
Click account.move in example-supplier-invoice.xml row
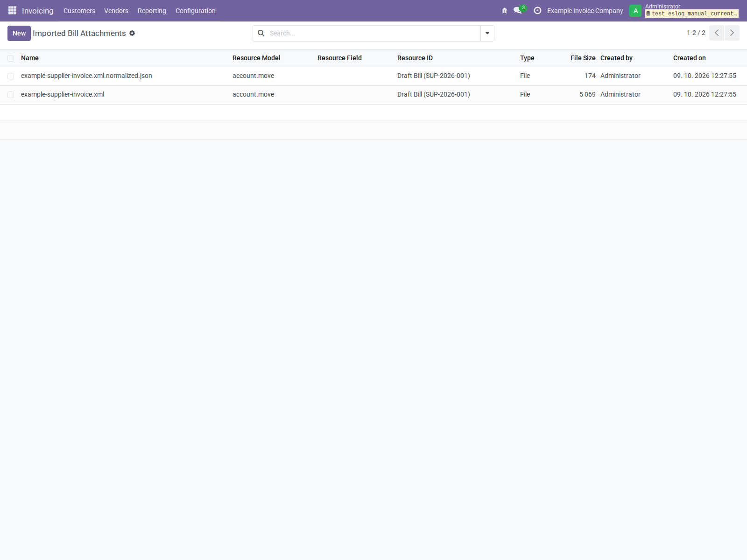[254, 94]
